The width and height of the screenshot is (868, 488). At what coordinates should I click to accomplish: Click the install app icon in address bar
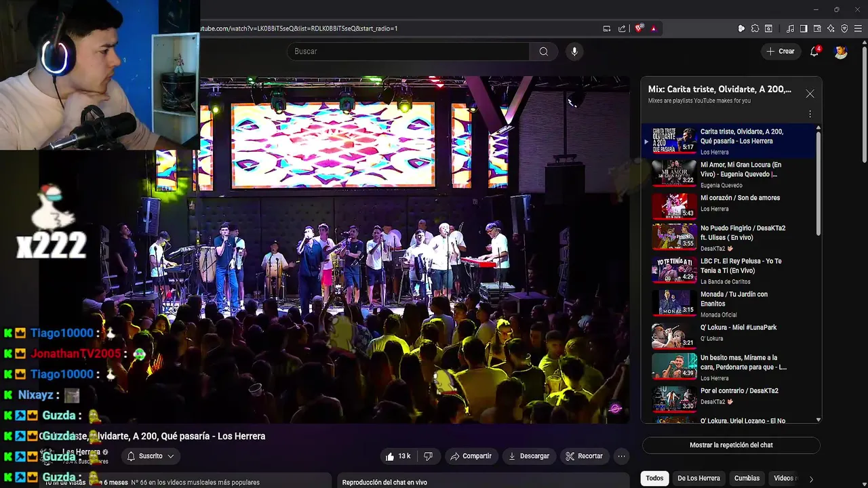coord(607,28)
